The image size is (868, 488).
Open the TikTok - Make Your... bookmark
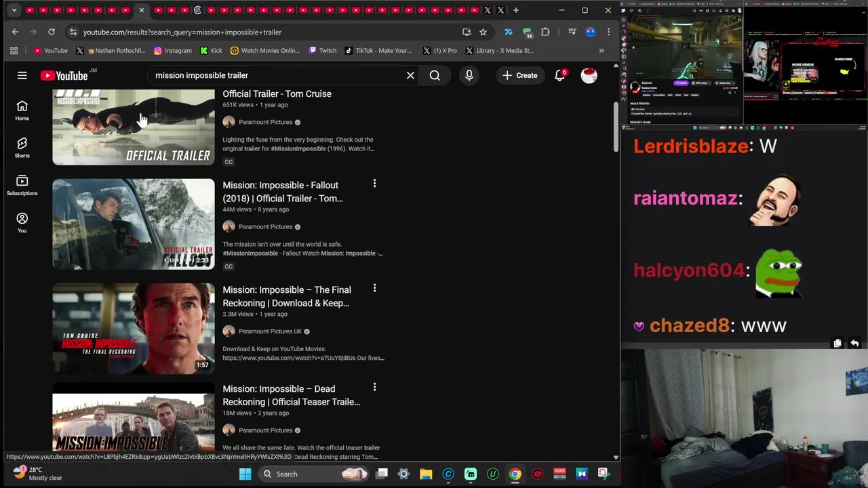[x=378, y=50]
